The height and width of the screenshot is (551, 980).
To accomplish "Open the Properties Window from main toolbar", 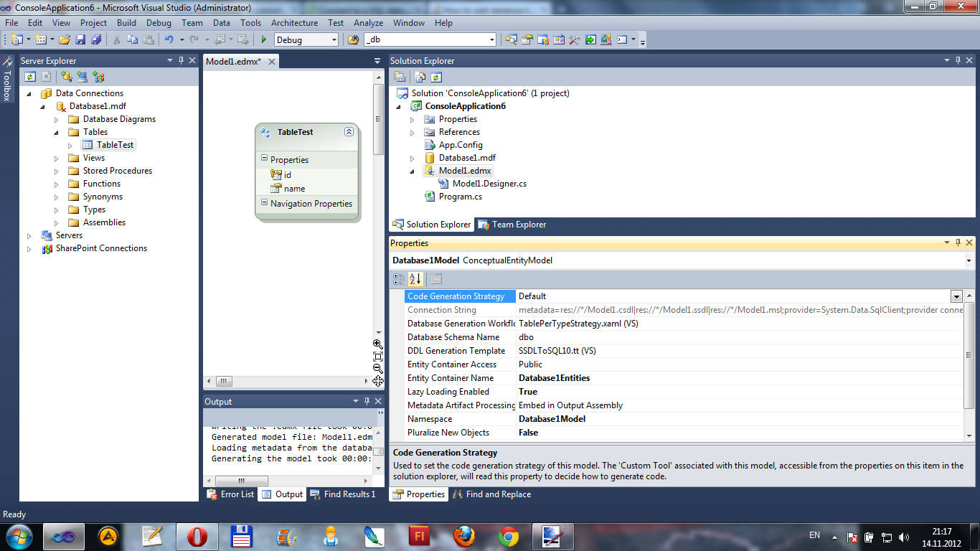I will coord(527,40).
